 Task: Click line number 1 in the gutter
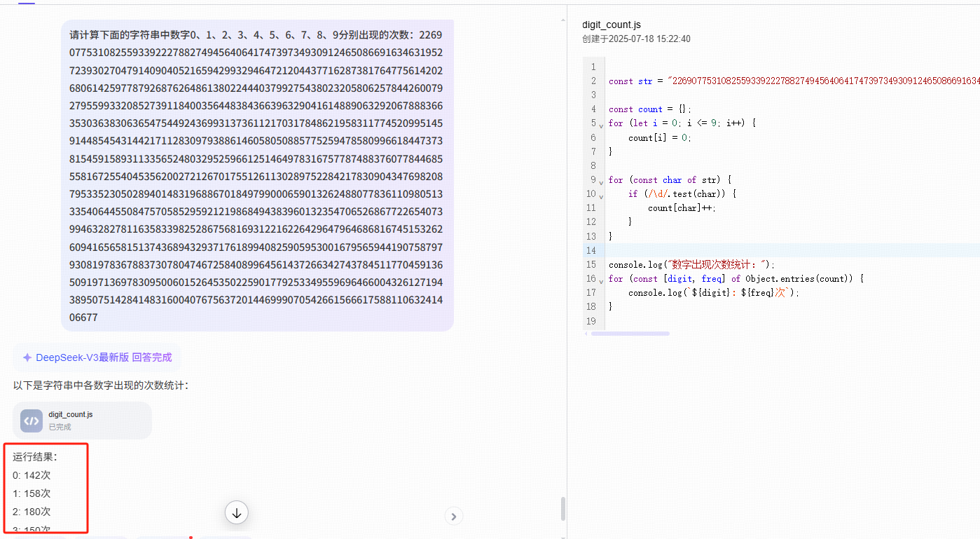[593, 67]
